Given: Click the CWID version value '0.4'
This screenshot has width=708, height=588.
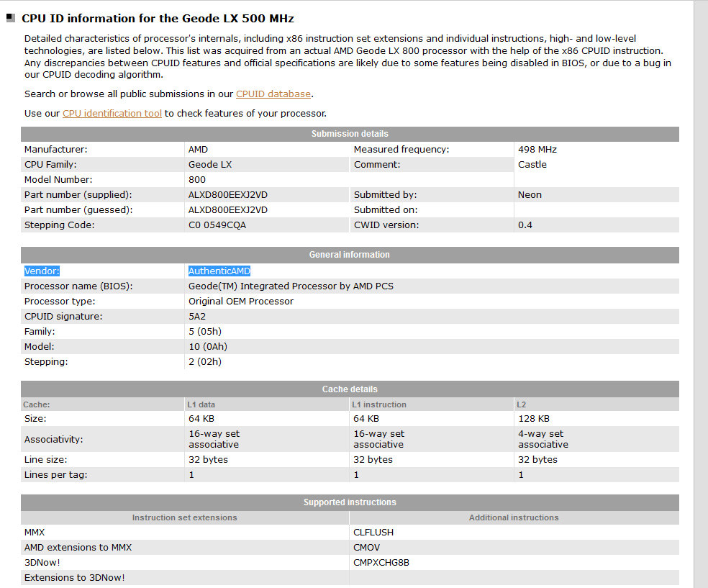Looking at the screenshot, I should pyautogui.click(x=525, y=225).
